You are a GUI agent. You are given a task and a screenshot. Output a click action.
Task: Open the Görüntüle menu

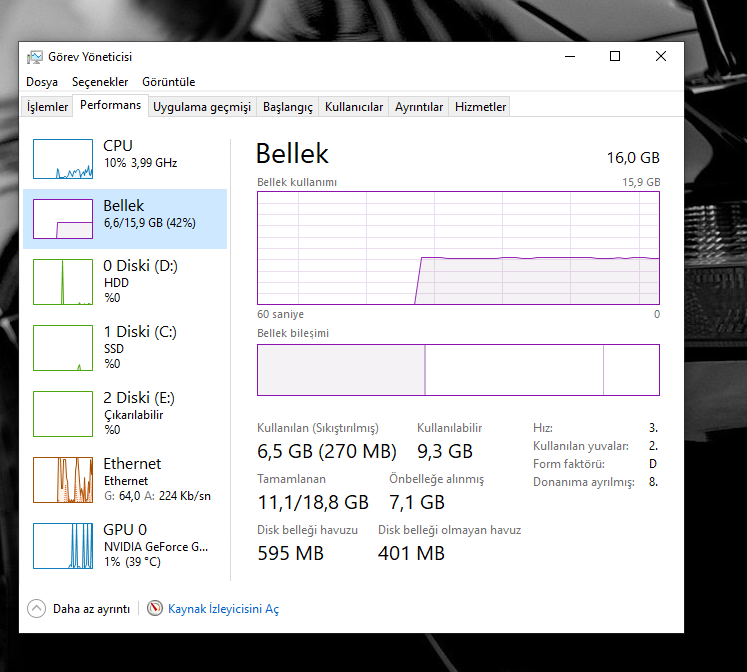tap(169, 82)
